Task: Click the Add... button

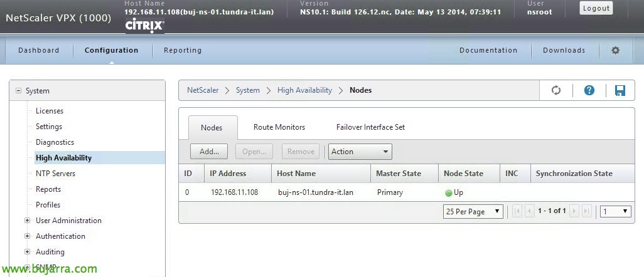Action: click(x=209, y=152)
